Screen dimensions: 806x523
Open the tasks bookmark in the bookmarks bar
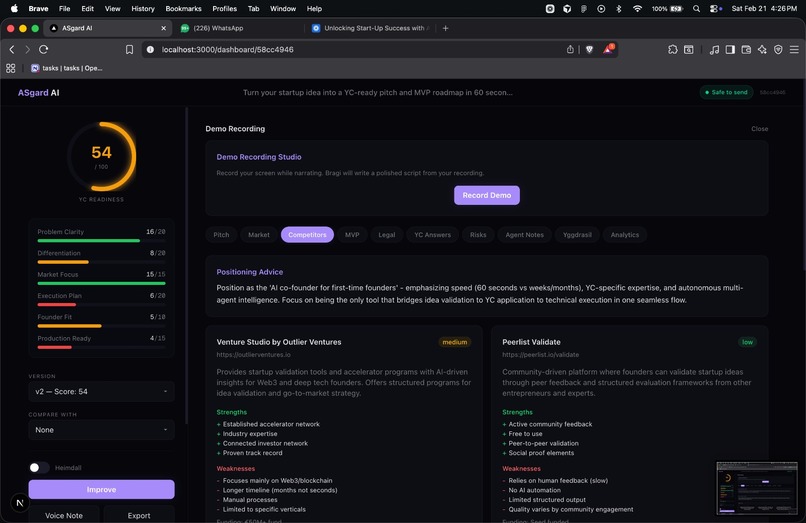67,68
